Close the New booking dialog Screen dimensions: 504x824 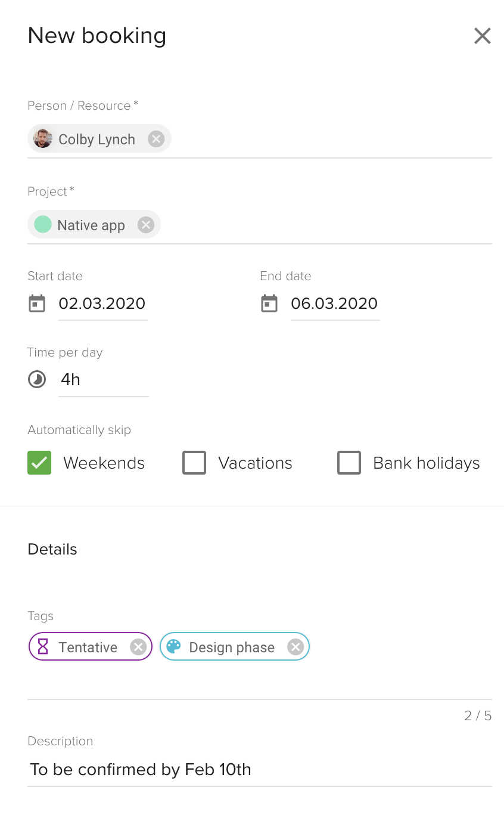[x=483, y=36]
